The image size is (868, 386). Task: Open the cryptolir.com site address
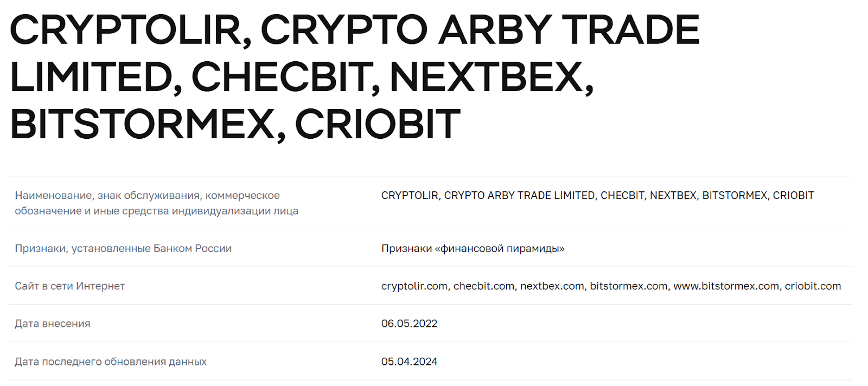[414, 286]
